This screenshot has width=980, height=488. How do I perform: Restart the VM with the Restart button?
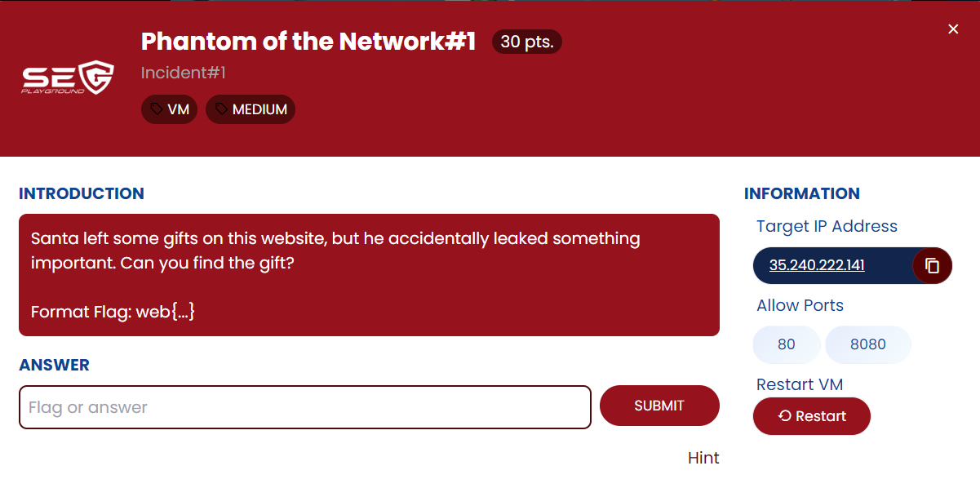(x=812, y=416)
